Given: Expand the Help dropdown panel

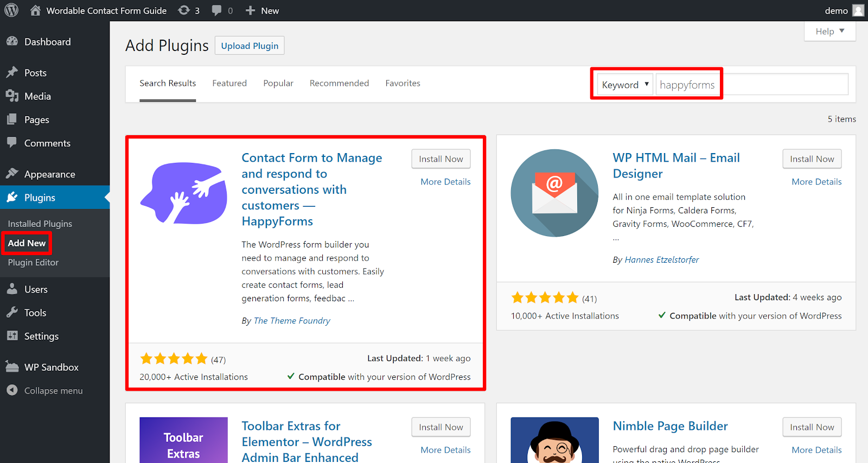Looking at the screenshot, I should [x=830, y=31].
